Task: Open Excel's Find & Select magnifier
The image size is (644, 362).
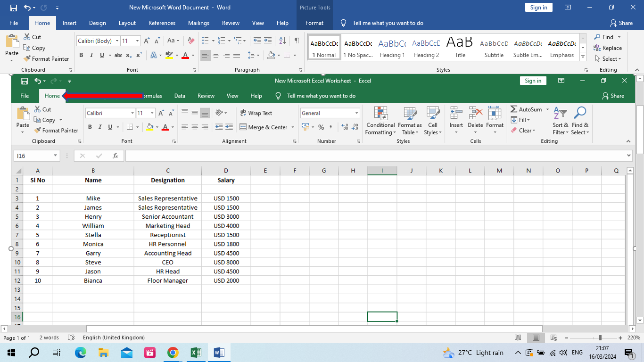Action: pyautogui.click(x=580, y=114)
